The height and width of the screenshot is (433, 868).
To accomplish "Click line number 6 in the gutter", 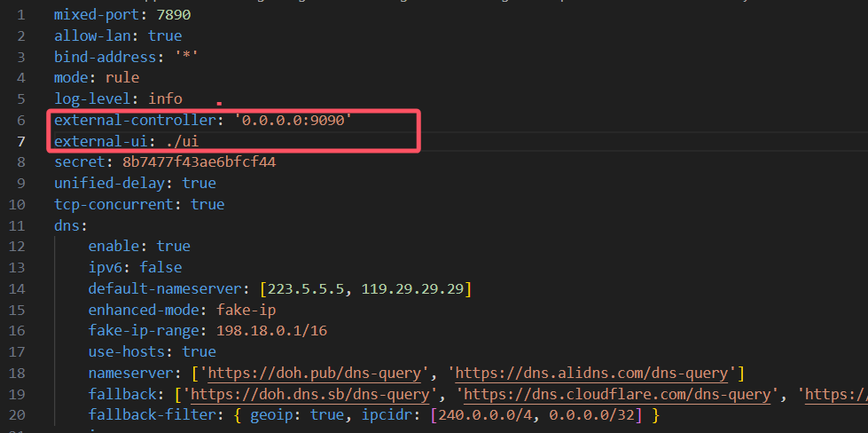I will coord(21,120).
